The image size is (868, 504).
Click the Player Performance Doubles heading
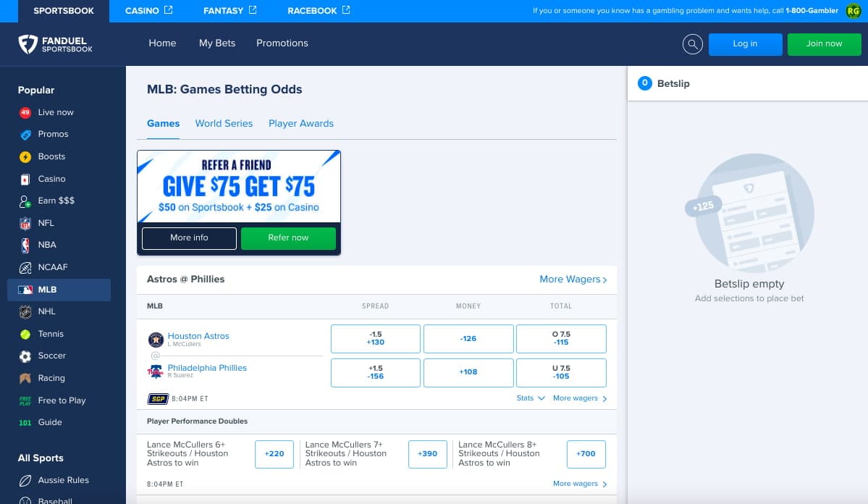coord(197,421)
